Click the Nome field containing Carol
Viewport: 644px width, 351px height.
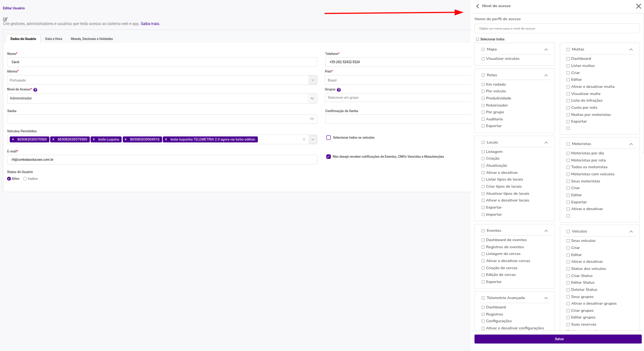162,62
